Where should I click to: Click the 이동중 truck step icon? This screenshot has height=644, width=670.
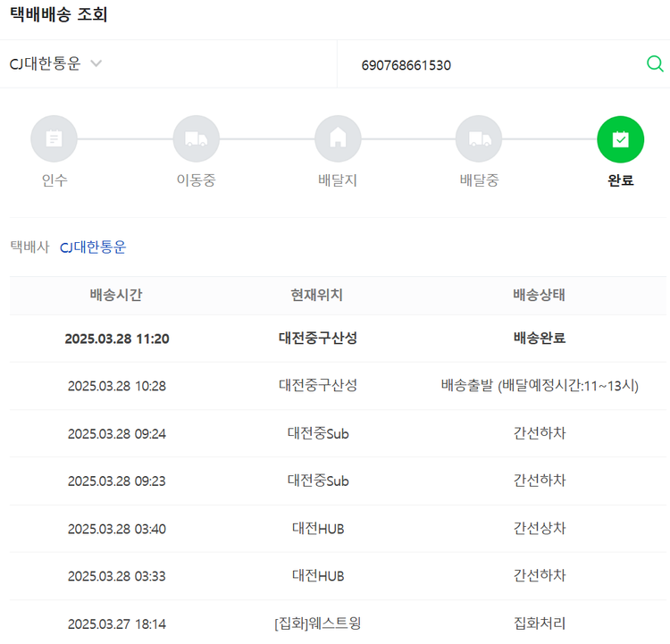click(x=196, y=138)
